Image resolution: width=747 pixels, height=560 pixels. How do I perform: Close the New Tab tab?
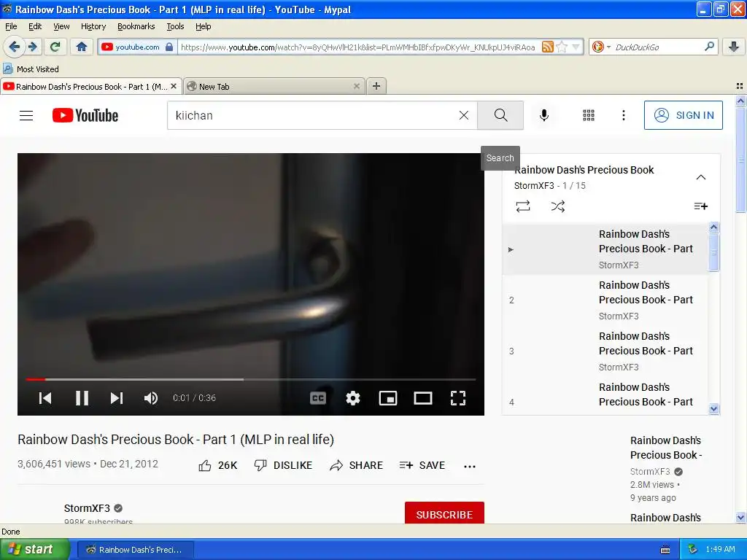pyautogui.click(x=356, y=86)
